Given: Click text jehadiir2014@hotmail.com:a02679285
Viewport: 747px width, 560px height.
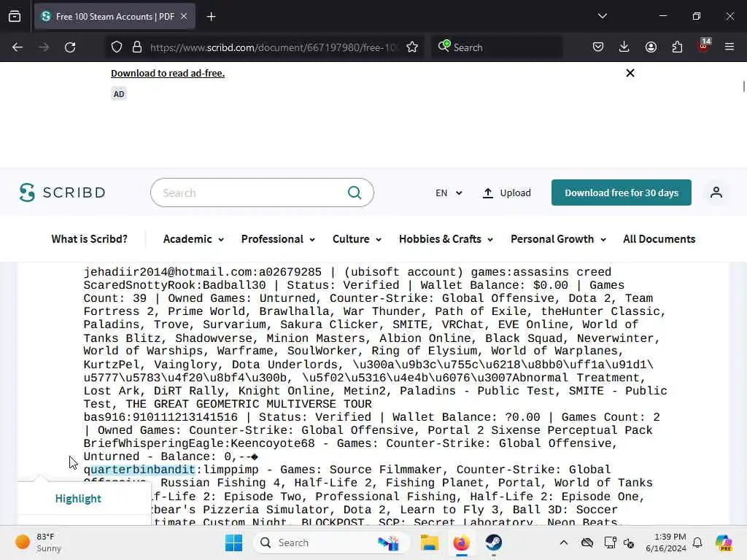Looking at the screenshot, I should coord(203,272).
